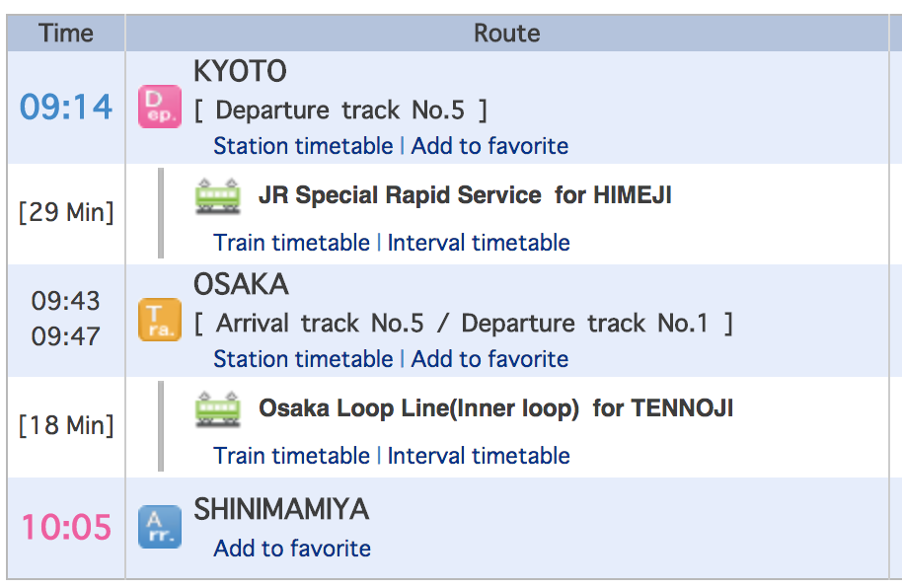Add OSAKA to favorite

coord(489,359)
